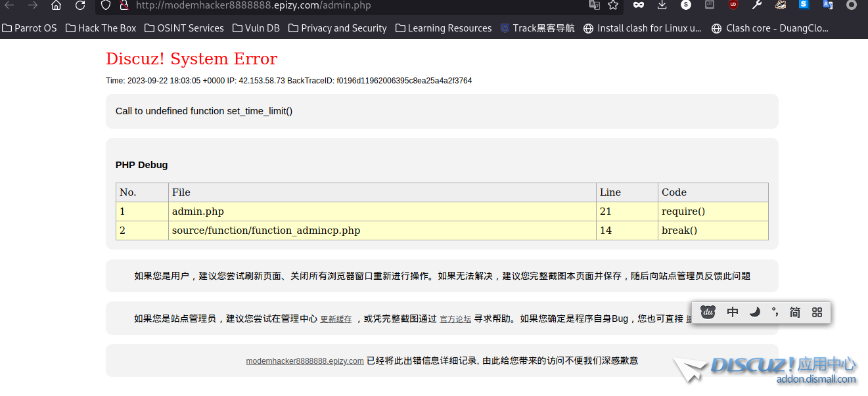Toggle simplified/traditional Chinese (简) button
The image size is (868, 396).
795,313
